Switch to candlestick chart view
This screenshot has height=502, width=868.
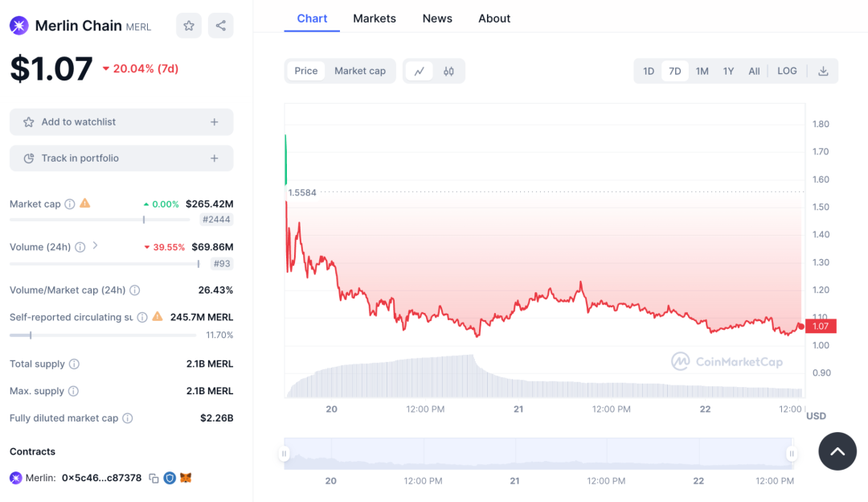point(448,71)
